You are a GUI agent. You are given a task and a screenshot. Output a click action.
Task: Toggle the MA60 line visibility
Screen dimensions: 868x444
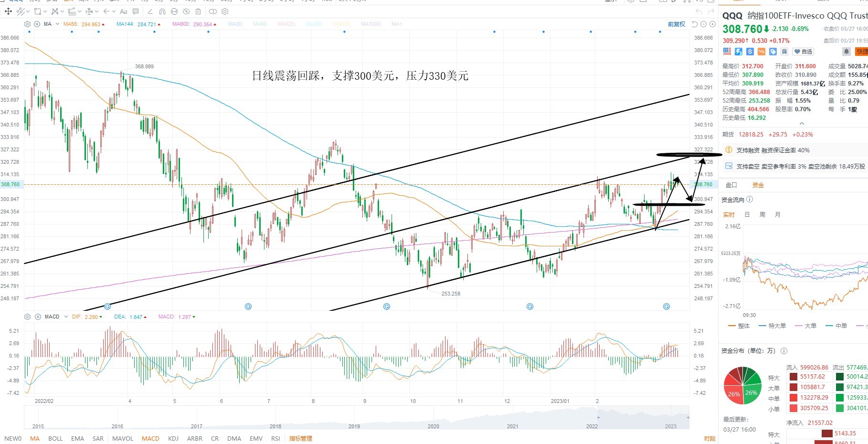pyautogui.click(x=260, y=24)
